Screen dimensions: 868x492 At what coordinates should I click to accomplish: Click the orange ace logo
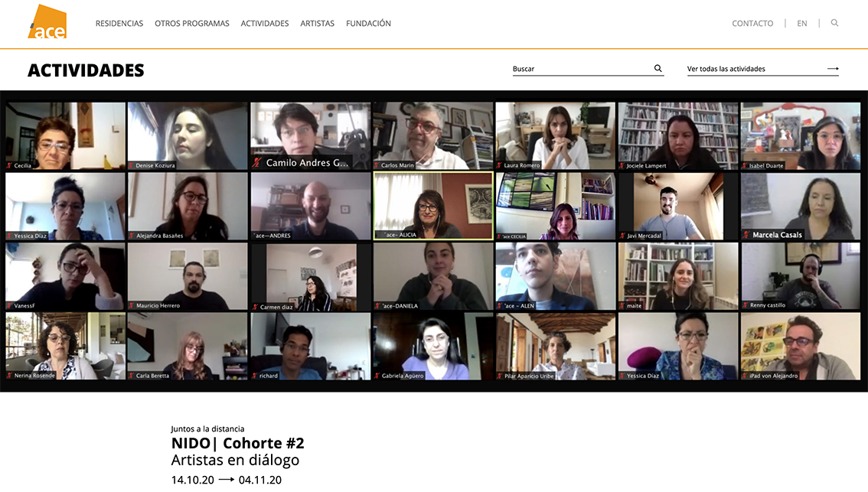click(47, 22)
